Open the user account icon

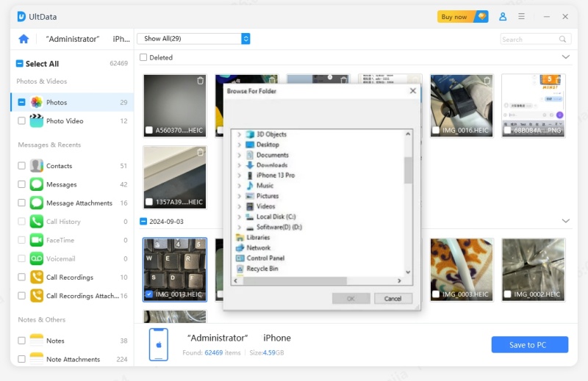click(x=503, y=16)
